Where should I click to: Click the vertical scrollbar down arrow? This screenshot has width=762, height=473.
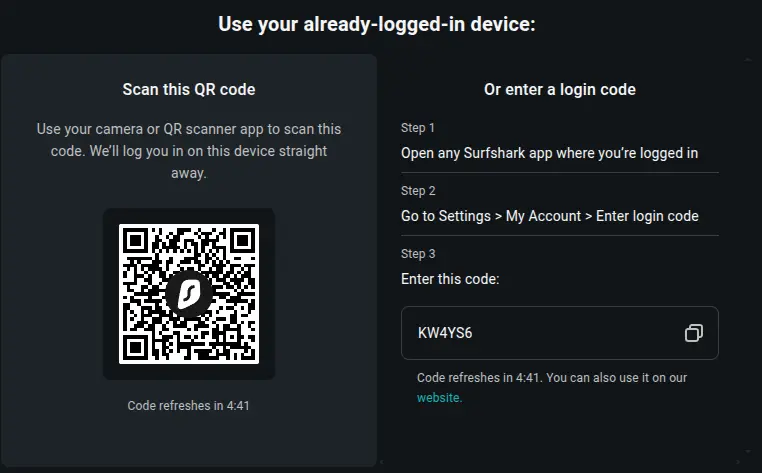tap(748, 452)
